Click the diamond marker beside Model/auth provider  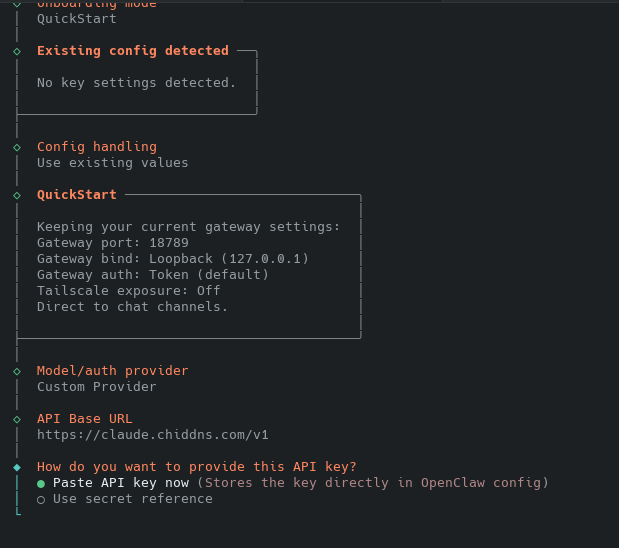17,371
